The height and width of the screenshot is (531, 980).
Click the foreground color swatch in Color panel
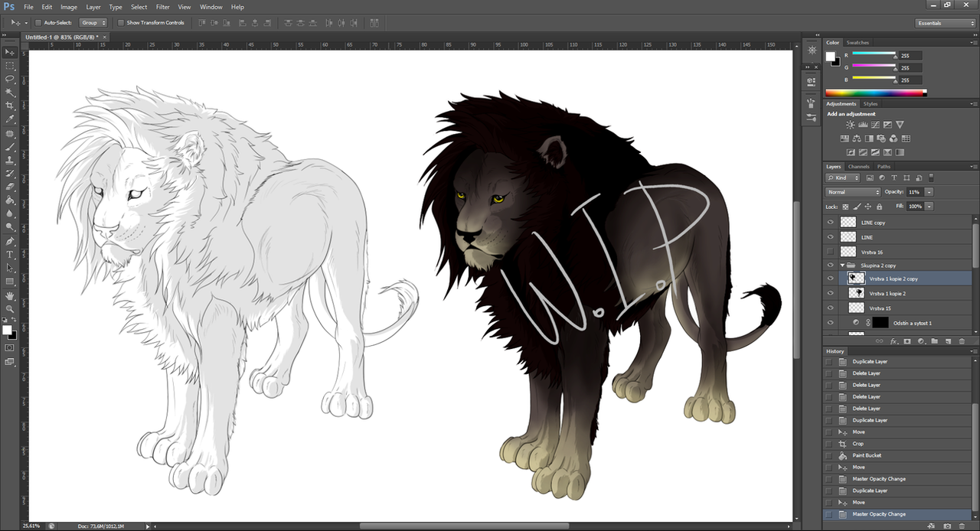pos(831,56)
